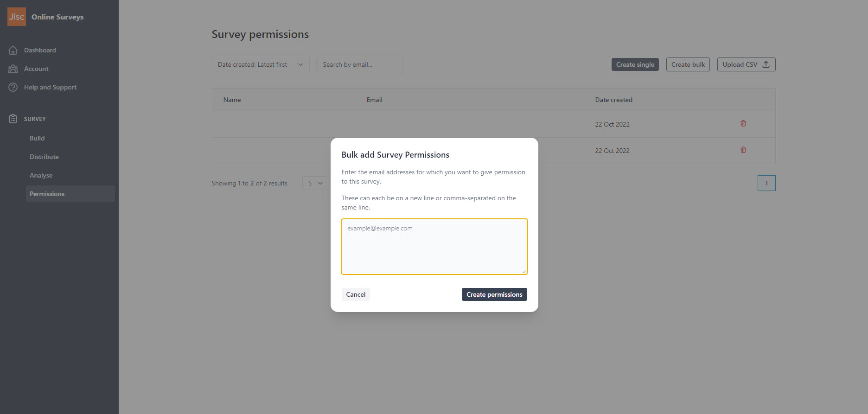Select Permissions in the sidebar
The image size is (868, 414).
[70, 194]
